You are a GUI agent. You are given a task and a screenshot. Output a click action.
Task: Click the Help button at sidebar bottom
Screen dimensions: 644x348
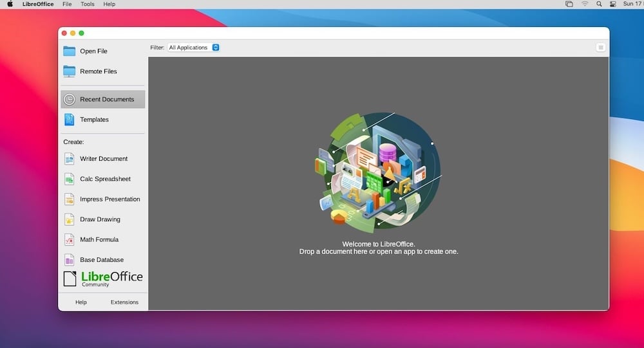click(x=81, y=302)
